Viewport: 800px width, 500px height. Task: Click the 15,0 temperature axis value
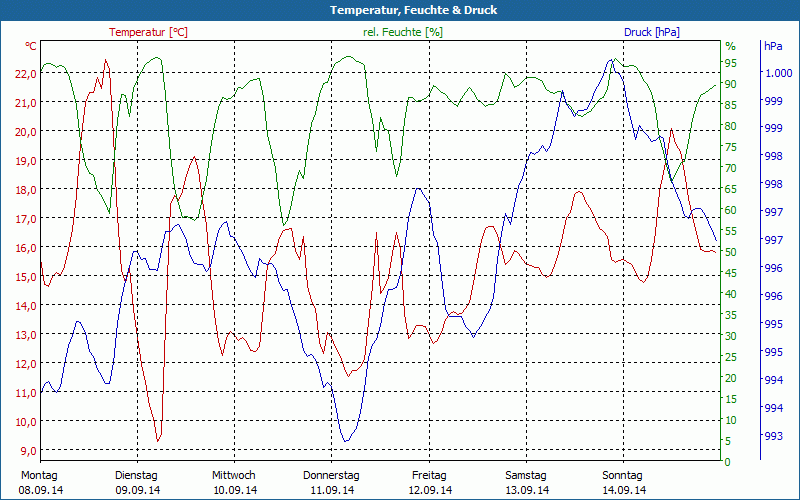pos(26,277)
